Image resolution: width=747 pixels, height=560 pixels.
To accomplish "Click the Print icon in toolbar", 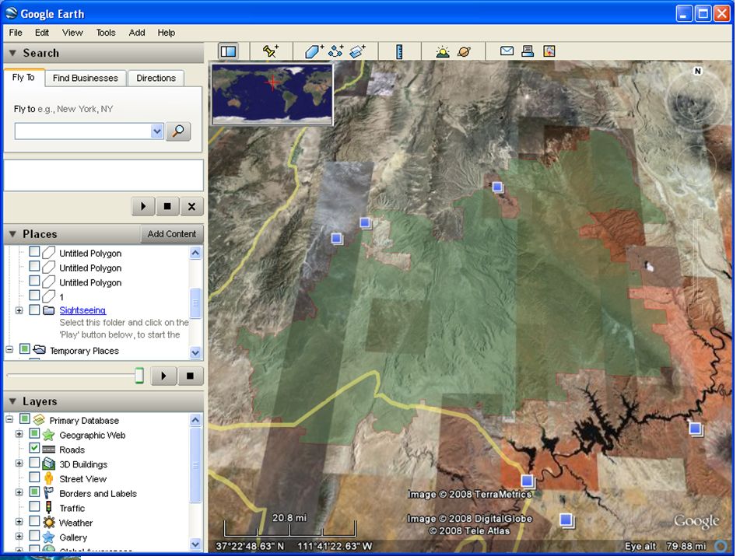I will tap(528, 51).
